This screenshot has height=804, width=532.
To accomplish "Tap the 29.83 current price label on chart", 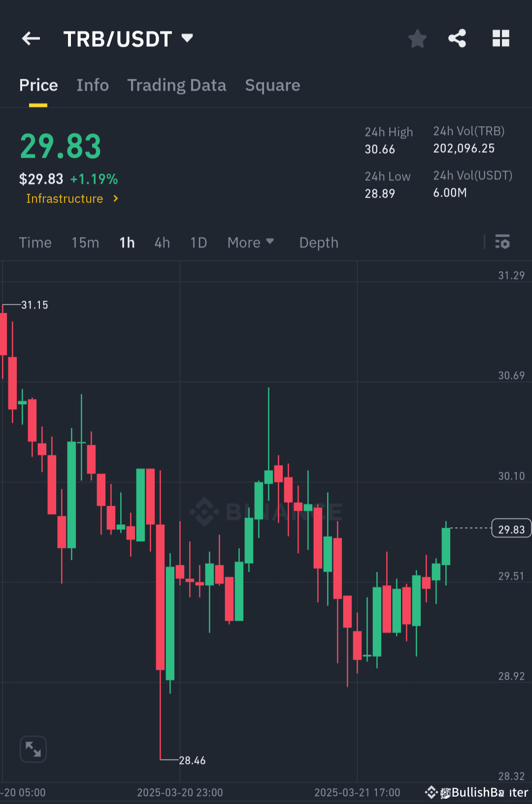I will 511,528.
